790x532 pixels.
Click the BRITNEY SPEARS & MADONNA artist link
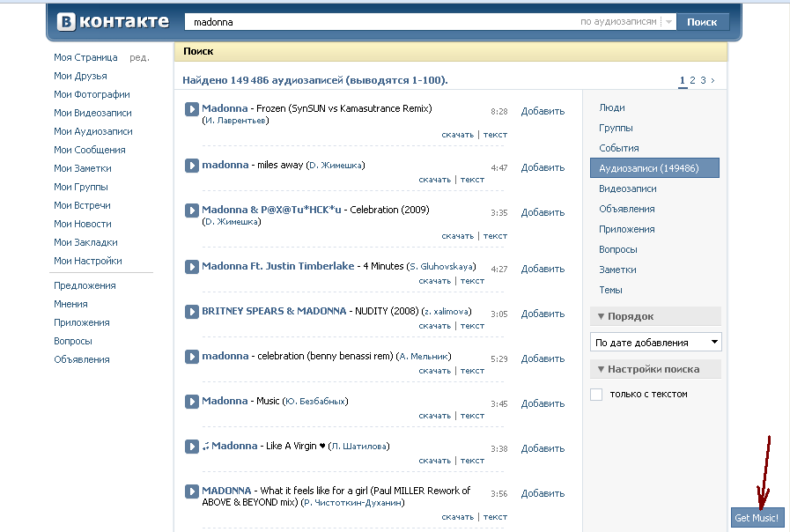pyautogui.click(x=274, y=311)
